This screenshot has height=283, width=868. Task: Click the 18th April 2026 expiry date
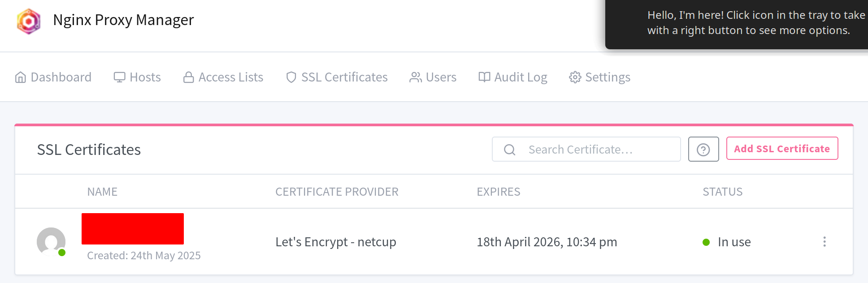tap(547, 242)
